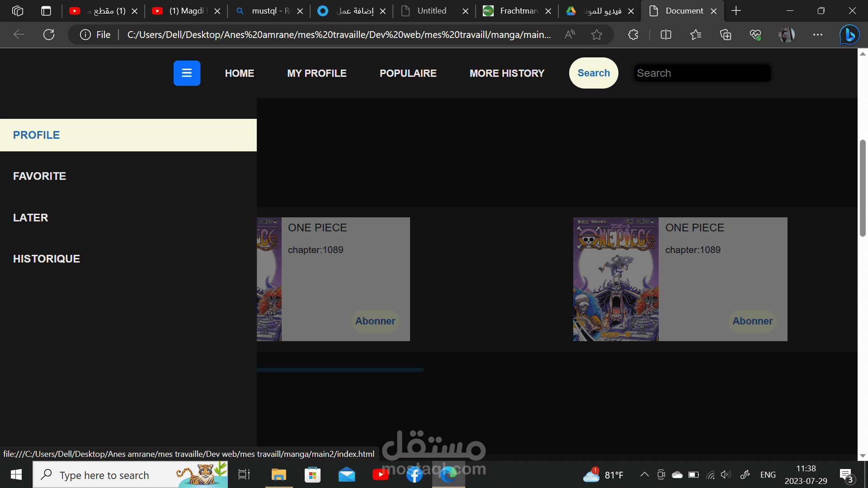Open File Explorer from the taskbar

tap(279, 474)
